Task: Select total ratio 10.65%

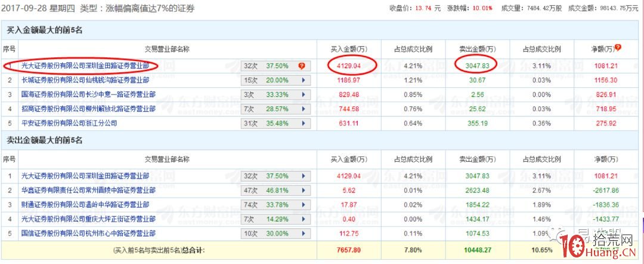Action: pos(541,250)
